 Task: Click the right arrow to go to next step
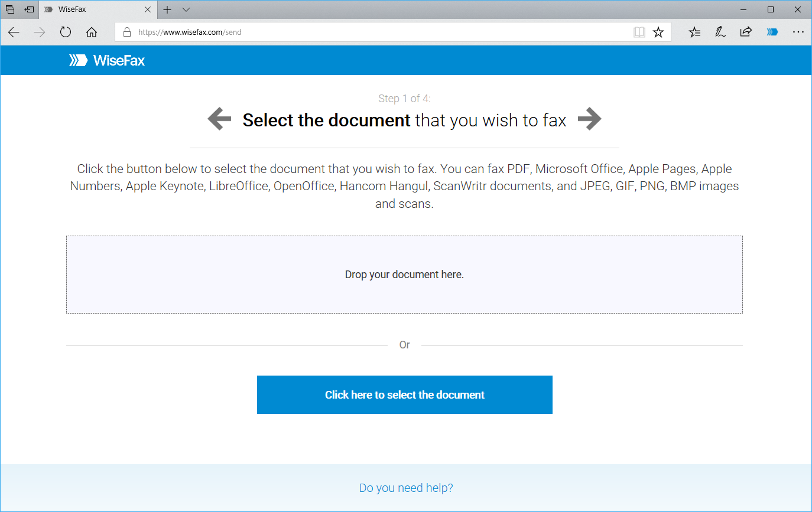589,119
